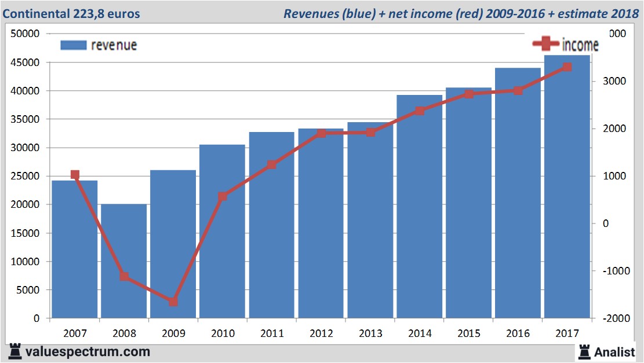Click the -1000 right axis value

616,271
